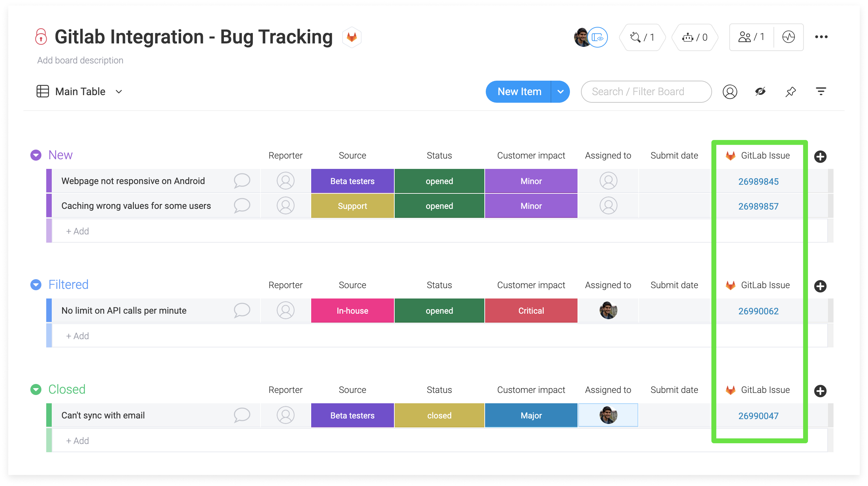The image size is (868, 486).
Task: Click Status column header in New group
Action: click(x=439, y=155)
